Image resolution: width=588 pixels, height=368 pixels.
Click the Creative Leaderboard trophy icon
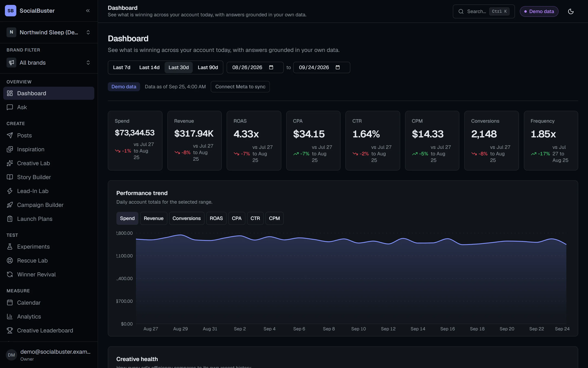point(10,330)
